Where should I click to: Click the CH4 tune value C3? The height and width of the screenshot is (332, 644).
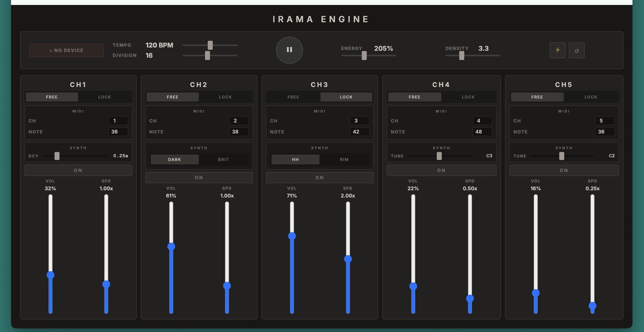pyautogui.click(x=489, y=156)
